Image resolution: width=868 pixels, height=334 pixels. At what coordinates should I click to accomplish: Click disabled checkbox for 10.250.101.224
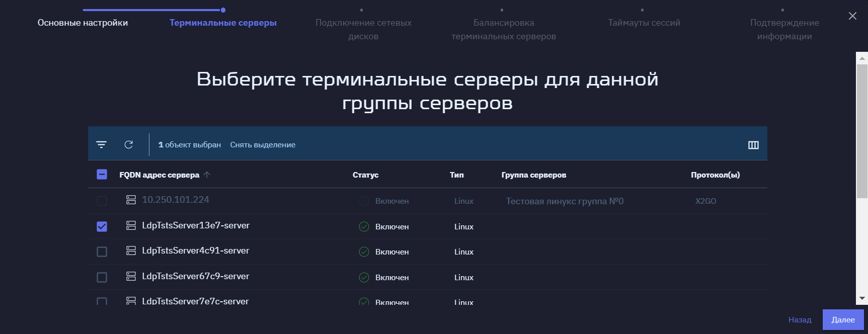pyautogui.click(x=102, y=201)
